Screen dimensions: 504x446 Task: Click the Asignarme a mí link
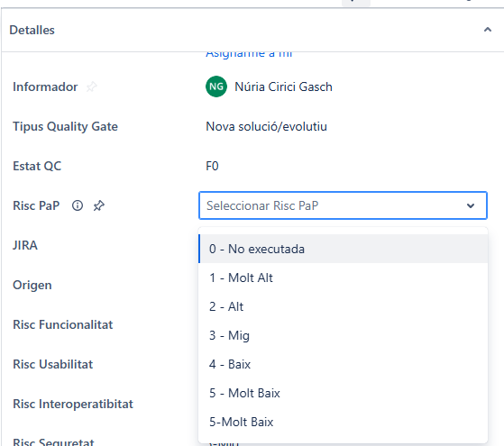(249, 54)
